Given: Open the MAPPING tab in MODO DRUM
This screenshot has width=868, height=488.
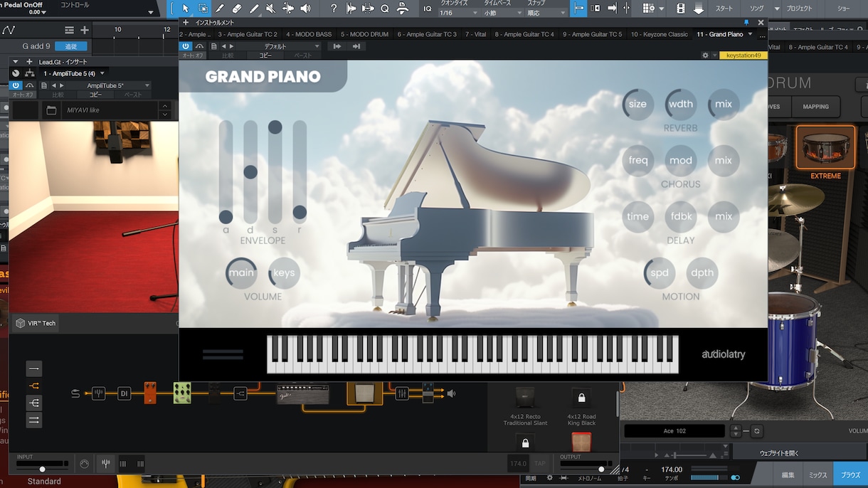Looking at the screenshot, I should pyautogui.click(x=815, y=107).
